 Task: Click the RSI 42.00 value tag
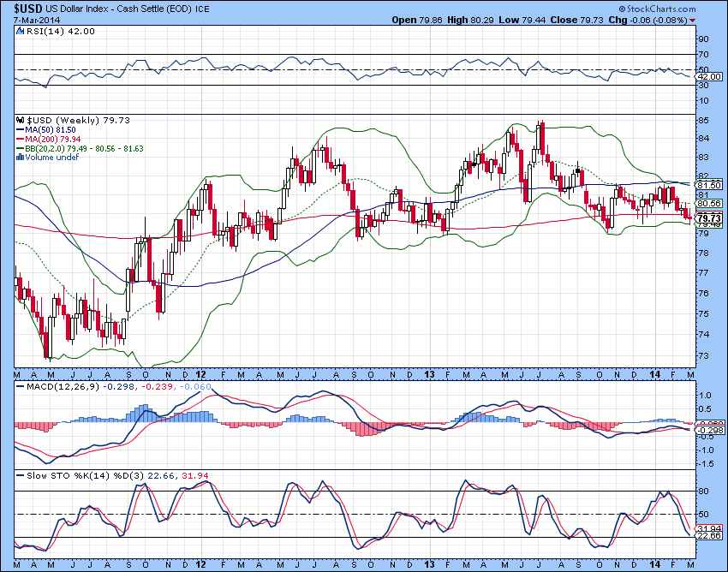709,76
